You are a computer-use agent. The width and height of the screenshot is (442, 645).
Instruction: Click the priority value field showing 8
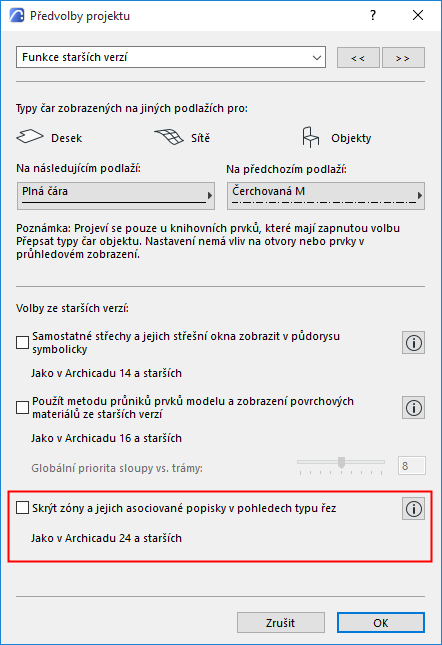pos(412,466)
